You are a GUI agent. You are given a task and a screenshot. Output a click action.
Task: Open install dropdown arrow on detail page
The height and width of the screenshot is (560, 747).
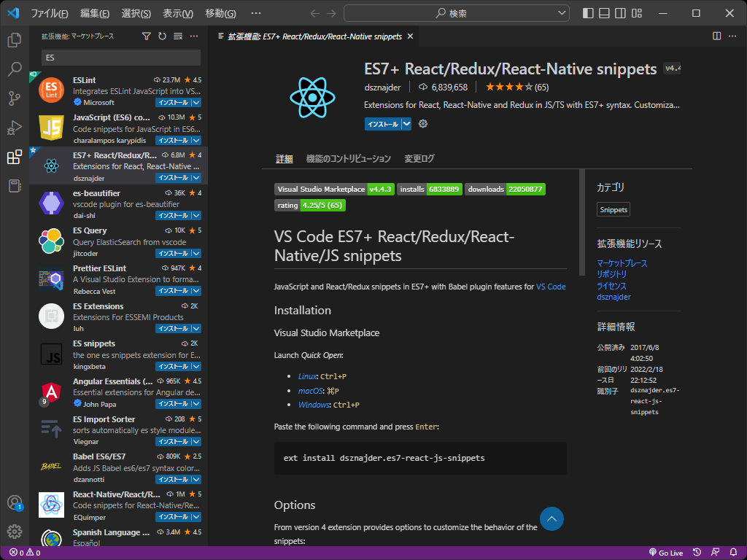[x=406, y=124]
